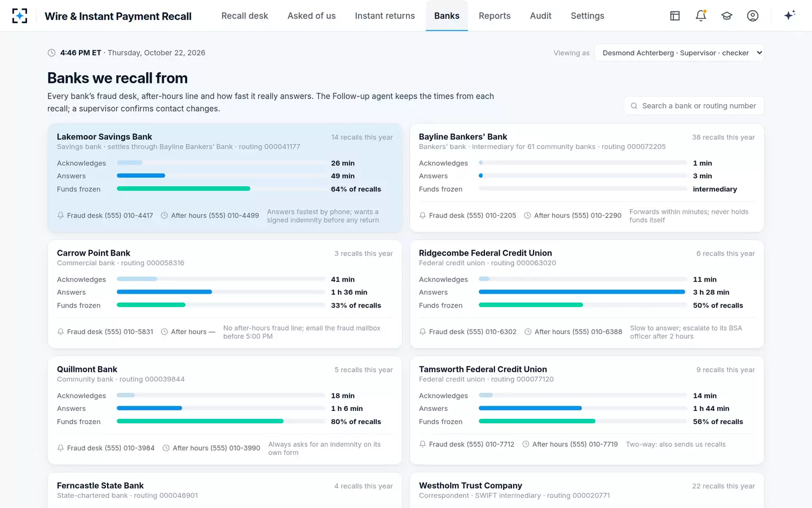The height and width of the screenshot is (508, 812).
Task: Click the clock icon beside 4:46 PM ET
Action: tap(51, 53)
